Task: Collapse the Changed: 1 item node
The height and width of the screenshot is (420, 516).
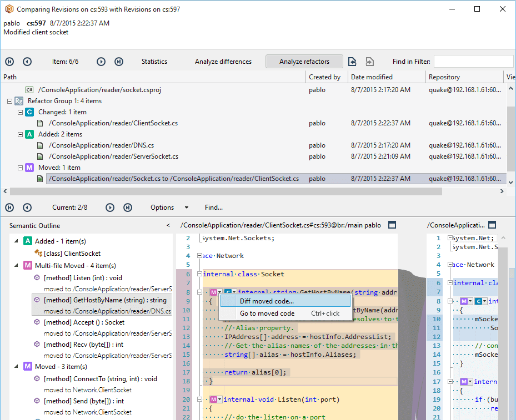Action: coord(20,112)
